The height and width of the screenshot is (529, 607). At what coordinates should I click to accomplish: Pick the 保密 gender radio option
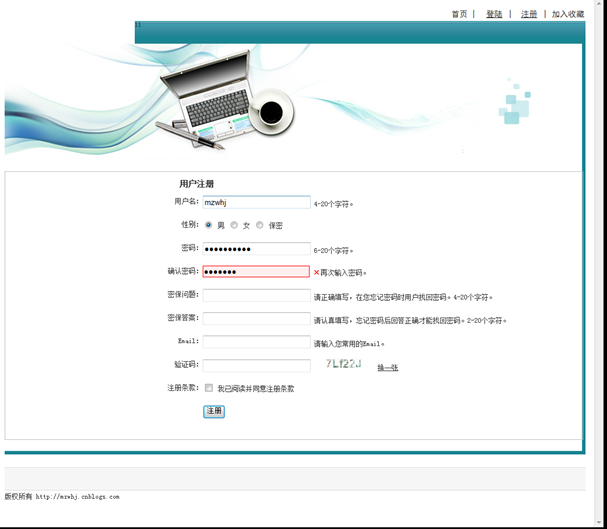point(260,225)
